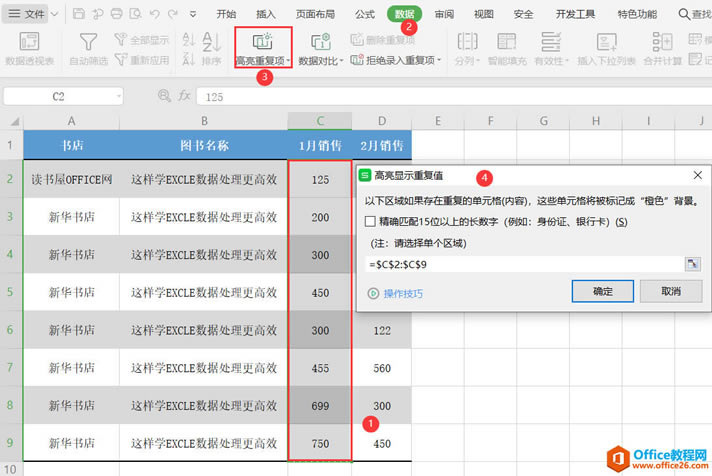
Task: Click cell D7 with value 560
Action: pos(382,368)
